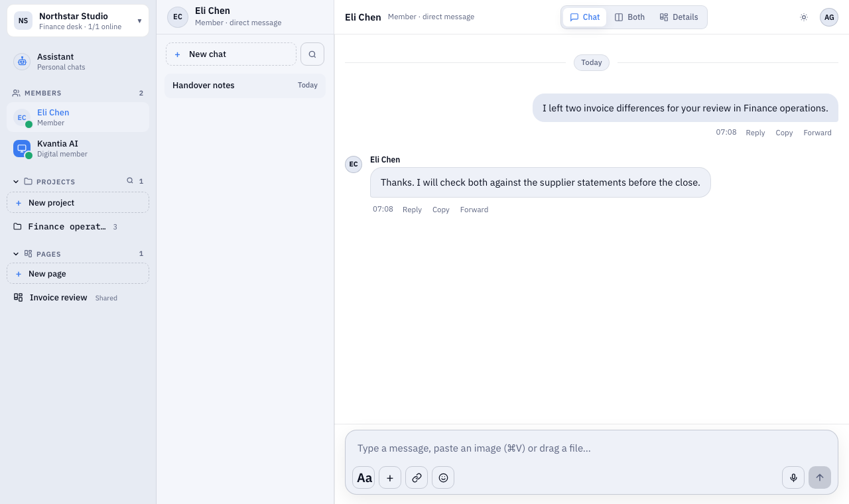Forward the invoice differences message

817,133
